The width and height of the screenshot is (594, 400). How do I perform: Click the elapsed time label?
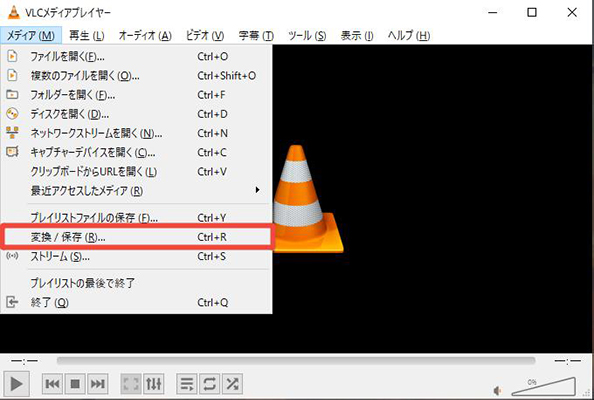tap(24, 361)
